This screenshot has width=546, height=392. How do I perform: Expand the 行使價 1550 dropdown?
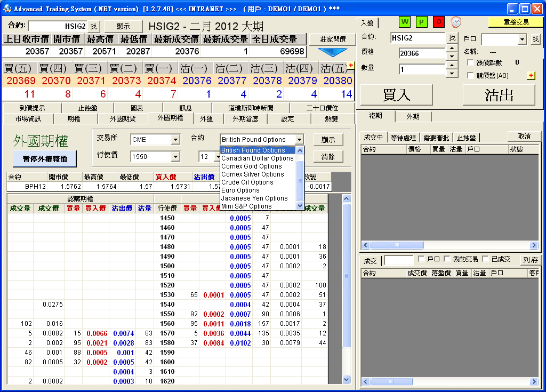click(175, 157)
